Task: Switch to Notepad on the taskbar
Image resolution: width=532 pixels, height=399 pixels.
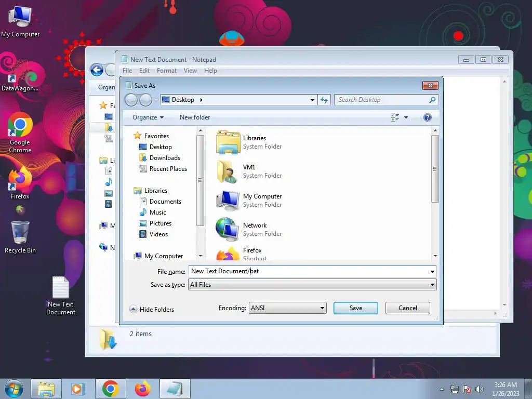Action: [175, 389]
